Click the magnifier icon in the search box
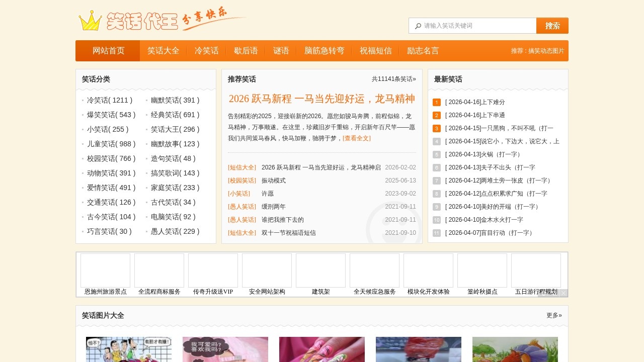This screenshot has width=644, height=362. coord(418,25)
